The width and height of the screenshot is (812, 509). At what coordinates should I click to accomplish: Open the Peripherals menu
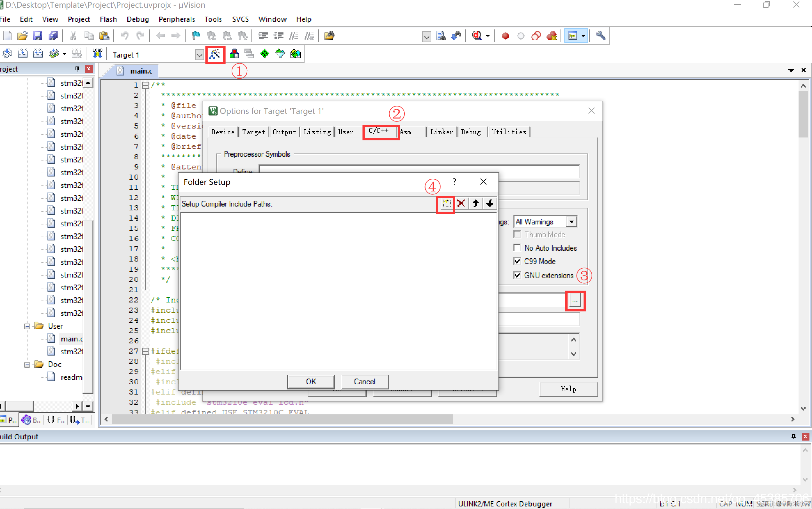177,19
